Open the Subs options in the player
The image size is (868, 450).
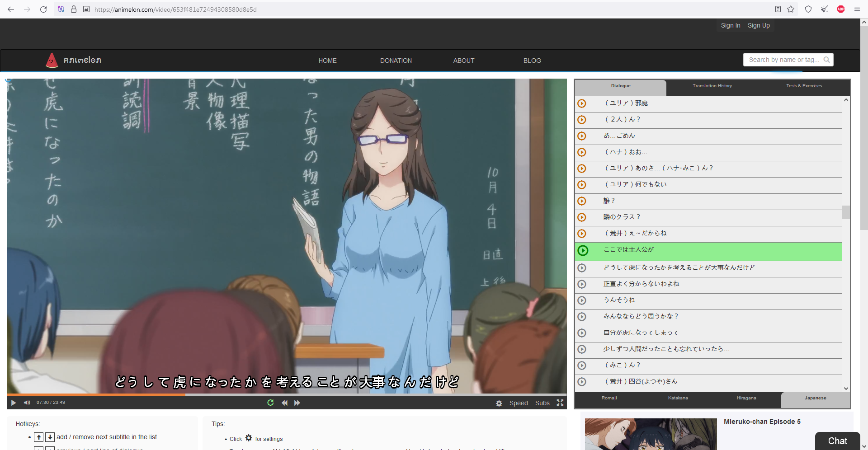(542, 403)
